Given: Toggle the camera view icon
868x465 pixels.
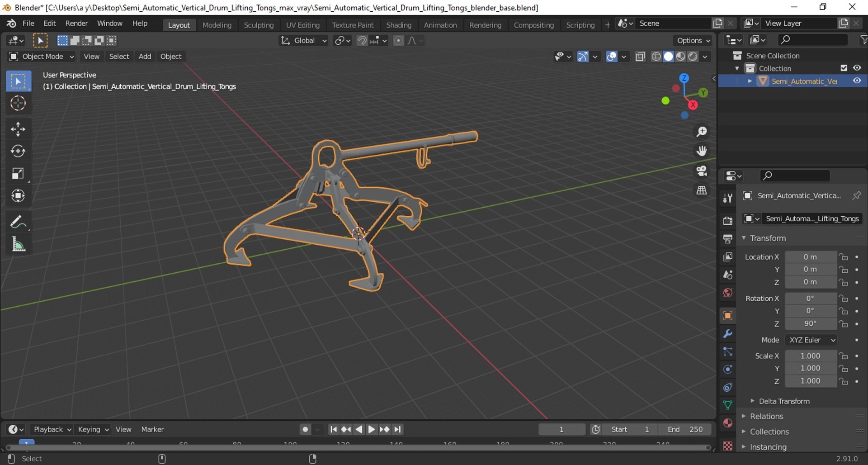Looking at the screenshot, I should point(702,171).
